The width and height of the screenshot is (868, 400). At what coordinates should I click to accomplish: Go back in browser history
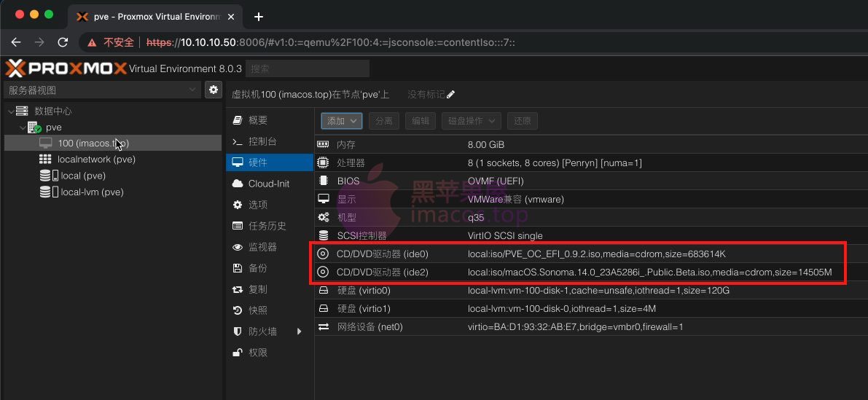click(x=16, y=42)
